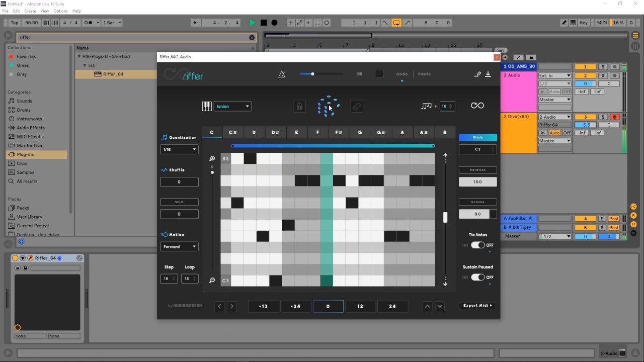Open the File menu

coord(6,11)
